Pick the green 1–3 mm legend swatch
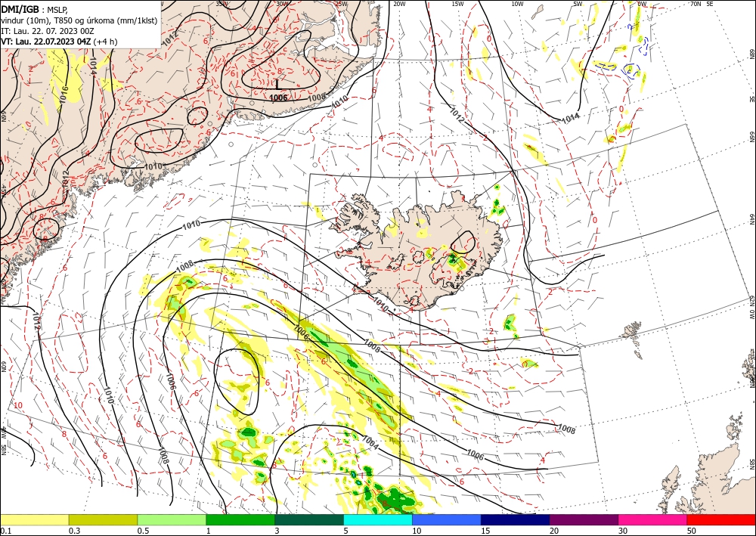The height and width of the screenshot is (536, 756). (x=240, y=519)
